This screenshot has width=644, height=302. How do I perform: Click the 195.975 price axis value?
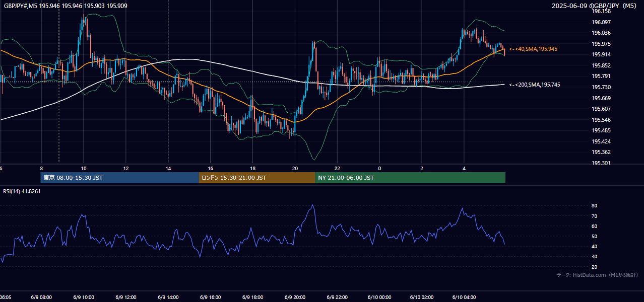pos(601,44)
